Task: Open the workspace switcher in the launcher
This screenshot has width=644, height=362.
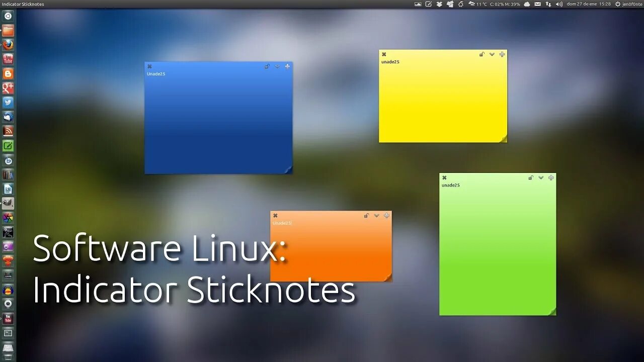Action: click(8, 333)
